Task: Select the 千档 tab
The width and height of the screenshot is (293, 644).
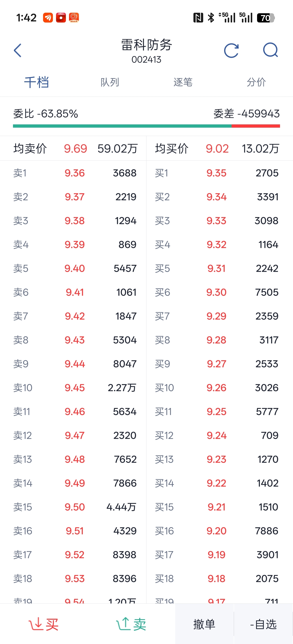Action: pyautogui.click(x=37, y=82)
